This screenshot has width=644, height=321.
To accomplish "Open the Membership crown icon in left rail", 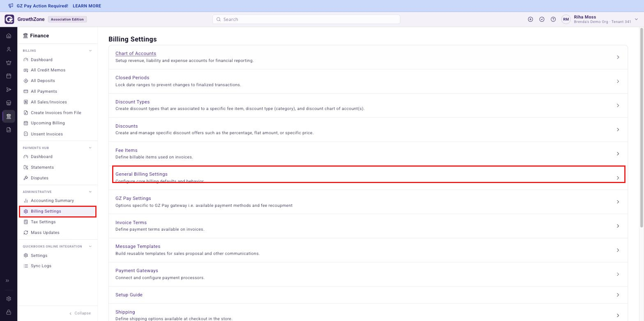I will [x=9, y=63].
